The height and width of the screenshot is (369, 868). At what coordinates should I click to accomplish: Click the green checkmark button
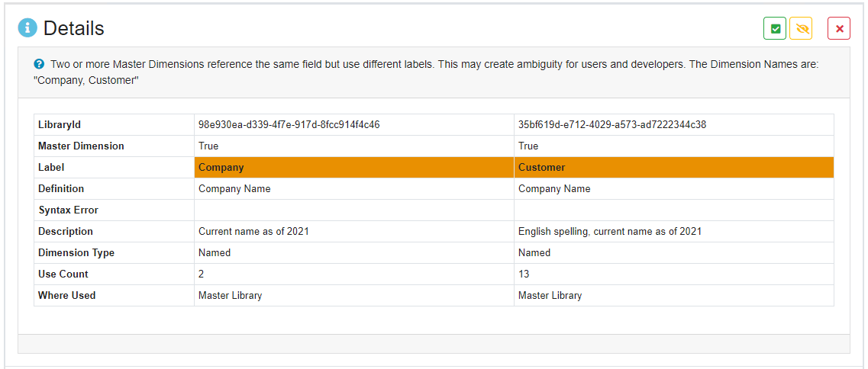click(775, 29)
